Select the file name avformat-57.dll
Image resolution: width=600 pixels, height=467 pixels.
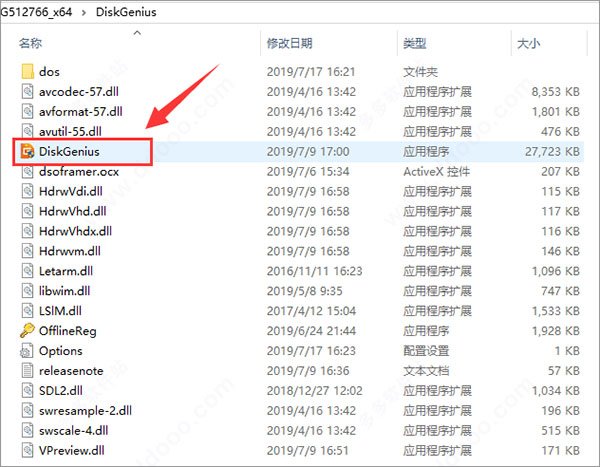pos(81,111)
